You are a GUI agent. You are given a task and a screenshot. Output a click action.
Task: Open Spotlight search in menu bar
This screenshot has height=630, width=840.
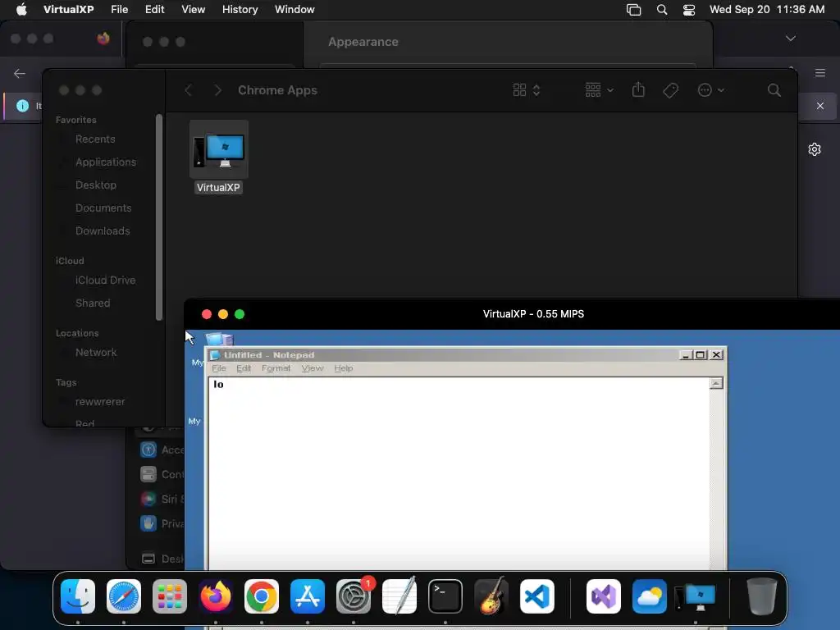point(662,10)
